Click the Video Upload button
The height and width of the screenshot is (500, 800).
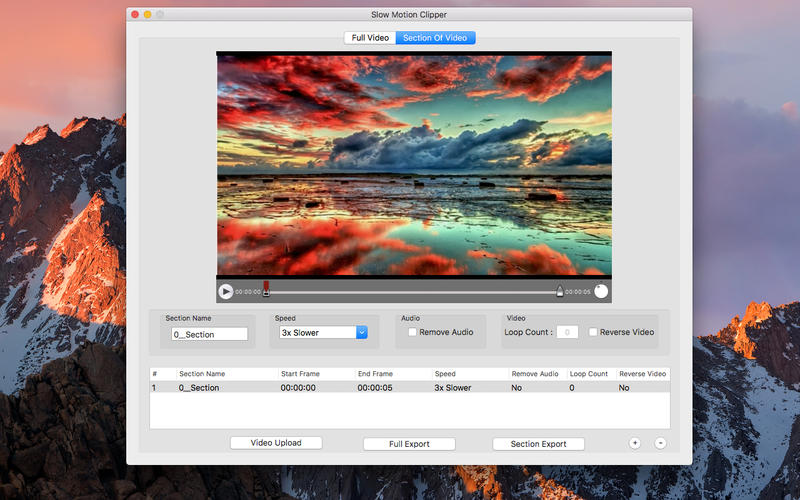(276, 443)
